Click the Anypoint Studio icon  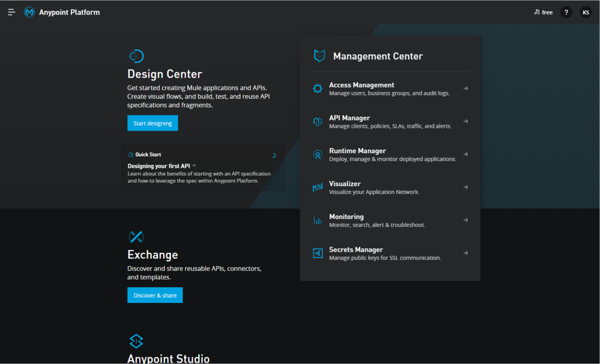(136, 340)
